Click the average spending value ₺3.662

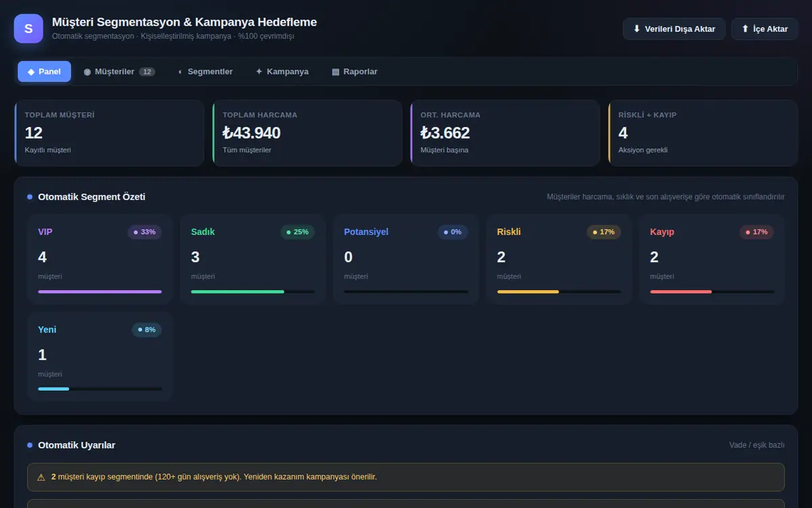[445, 133]
